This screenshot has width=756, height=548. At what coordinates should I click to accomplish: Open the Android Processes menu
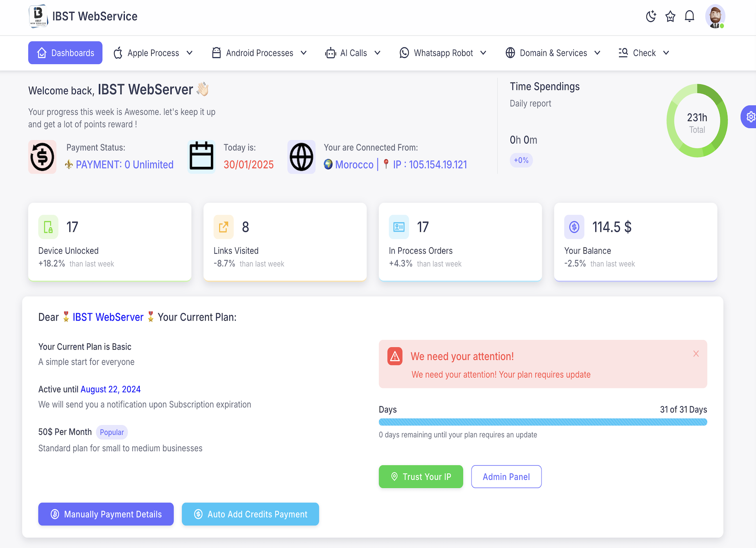[259, 53]
